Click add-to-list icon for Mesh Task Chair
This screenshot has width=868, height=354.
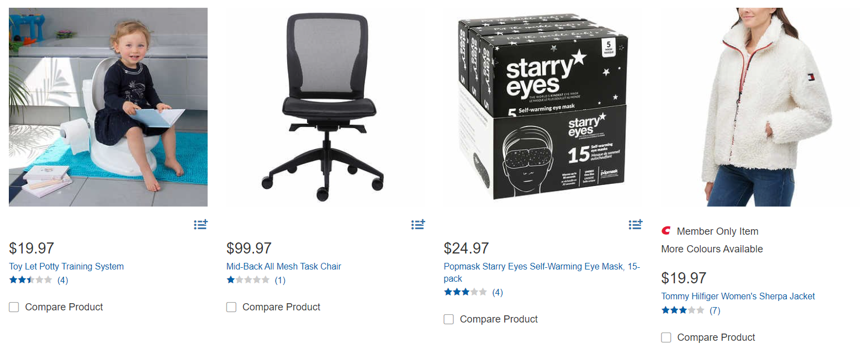click(418, 224)
